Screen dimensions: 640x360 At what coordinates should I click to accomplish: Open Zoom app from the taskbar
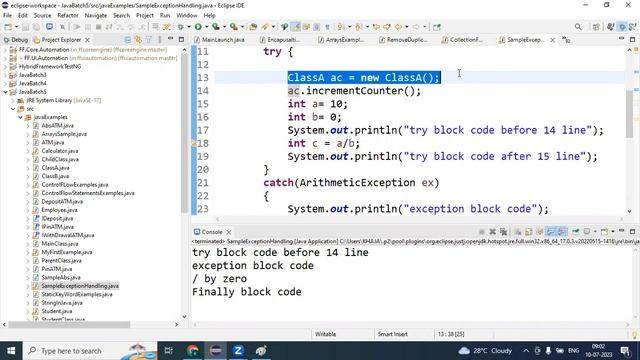pyautogui.click(x=238, y=351)
